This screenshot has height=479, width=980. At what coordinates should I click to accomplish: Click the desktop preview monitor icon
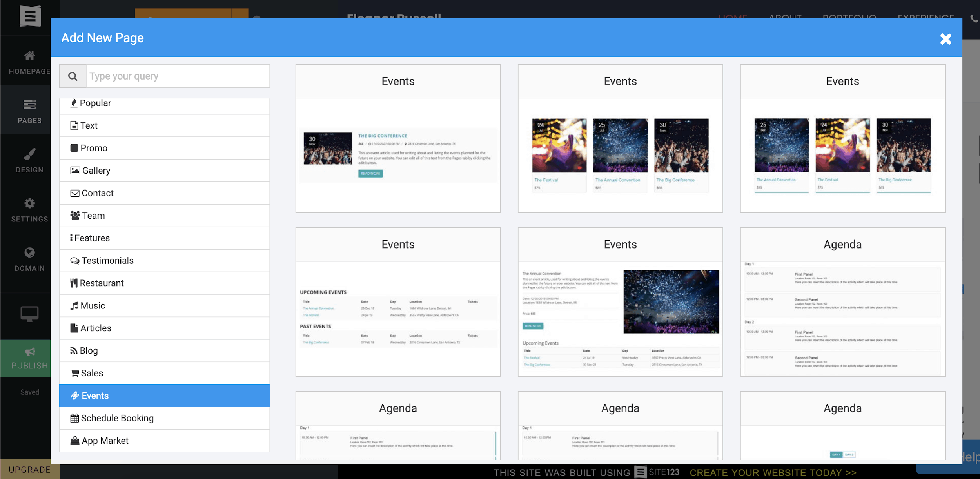29,314
